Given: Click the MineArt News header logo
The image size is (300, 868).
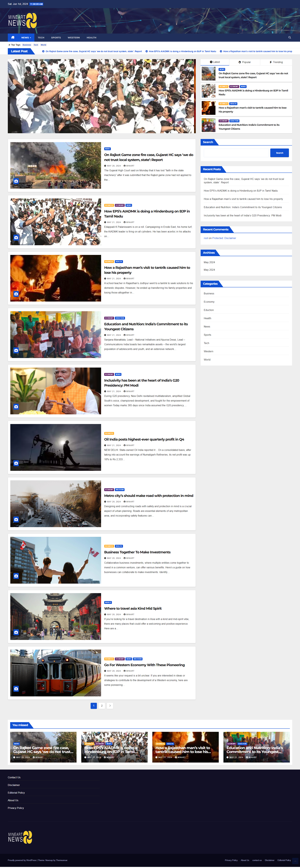Looking at the screenshot, I should coord(22,21).
